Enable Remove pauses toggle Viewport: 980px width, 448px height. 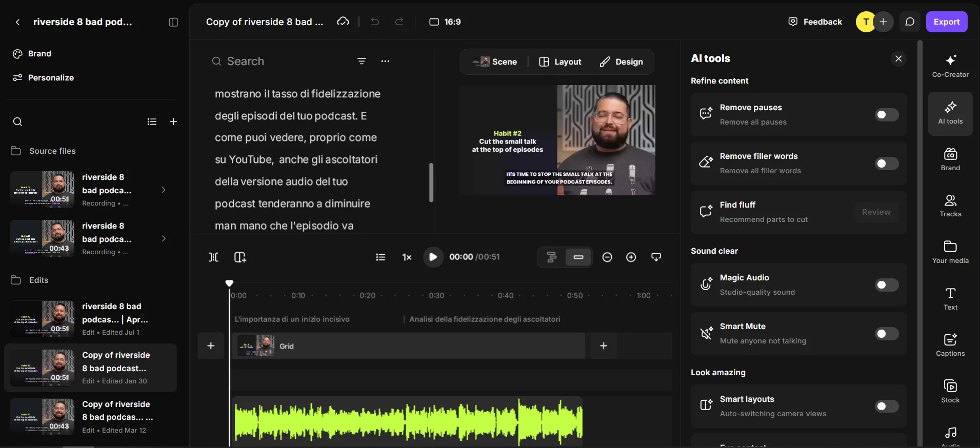point(886,115)
